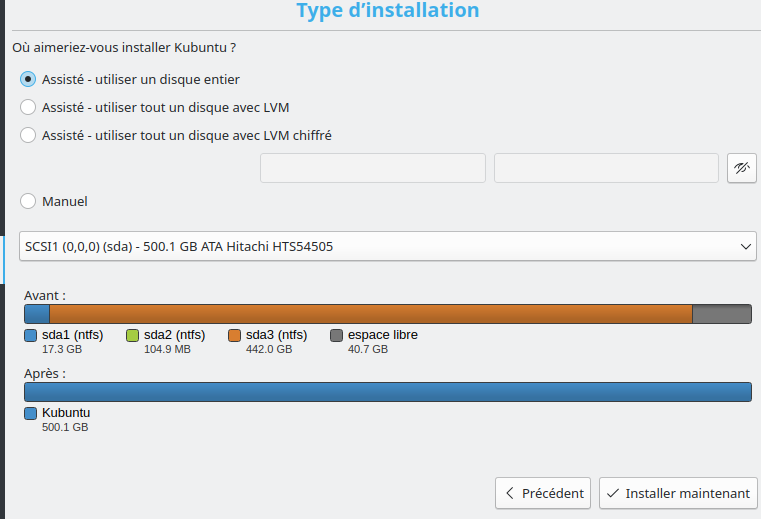The width and height of the screenshot is (761, 519).
Task: Enable the Manuel partitioning option
Action: [29, 201]
